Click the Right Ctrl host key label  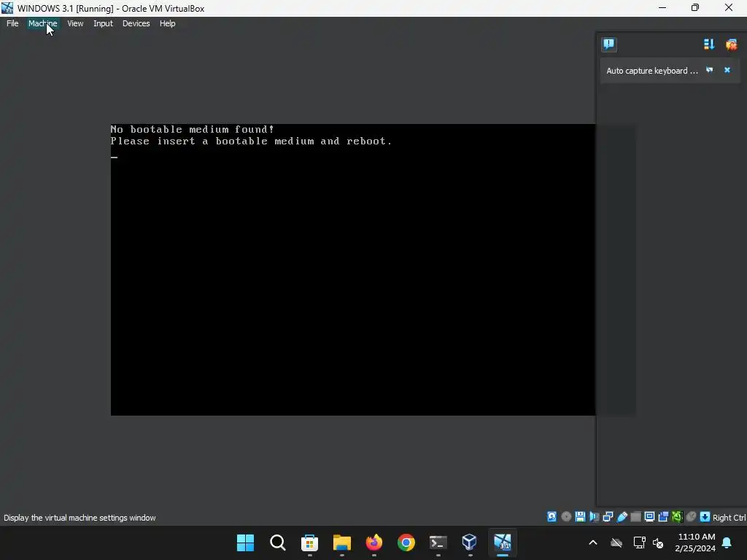729,518
